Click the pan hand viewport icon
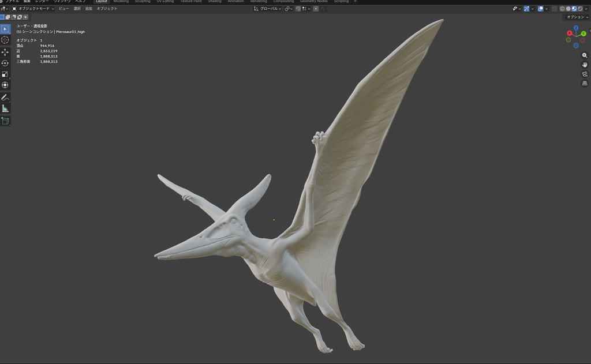591x364 pixels. click(x=585, y=65)
